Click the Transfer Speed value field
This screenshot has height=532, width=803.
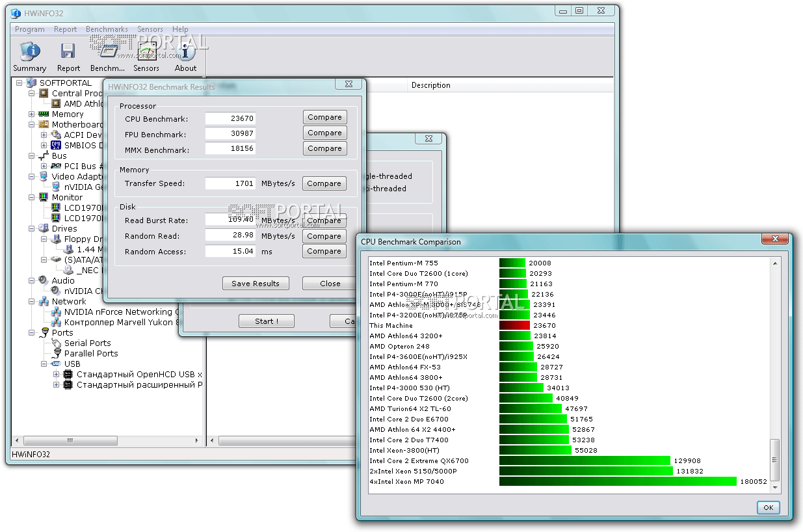tap(230, 183)
